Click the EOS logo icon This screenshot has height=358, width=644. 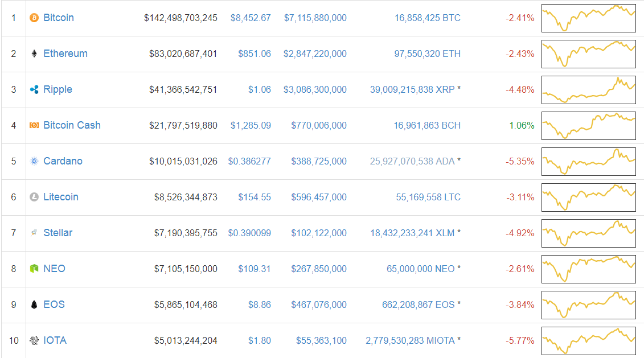click(34, 304)
